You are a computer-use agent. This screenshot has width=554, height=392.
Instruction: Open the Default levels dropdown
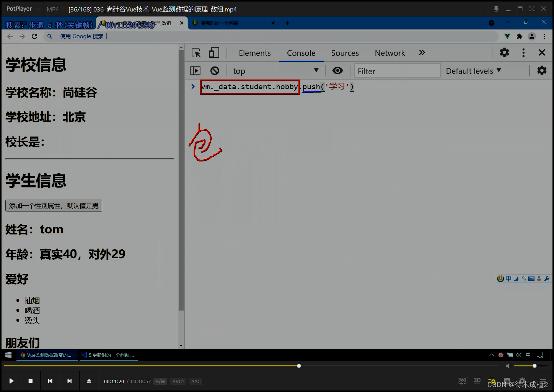click(473, 71)
